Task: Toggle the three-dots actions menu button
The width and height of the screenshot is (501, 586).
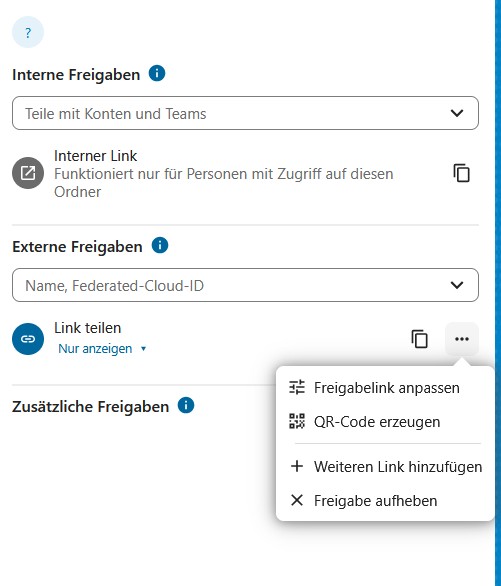Action: point(462,339)
